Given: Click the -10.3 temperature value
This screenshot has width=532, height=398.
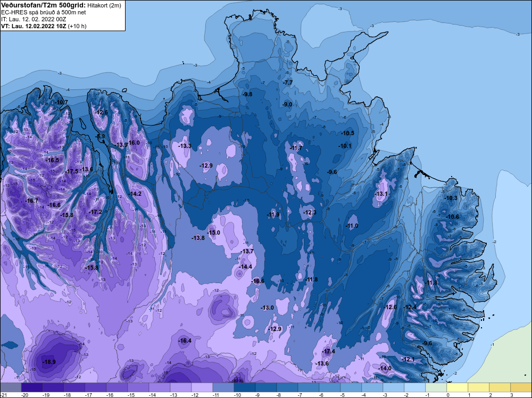Looking at the screenshot, I should 451,198.
